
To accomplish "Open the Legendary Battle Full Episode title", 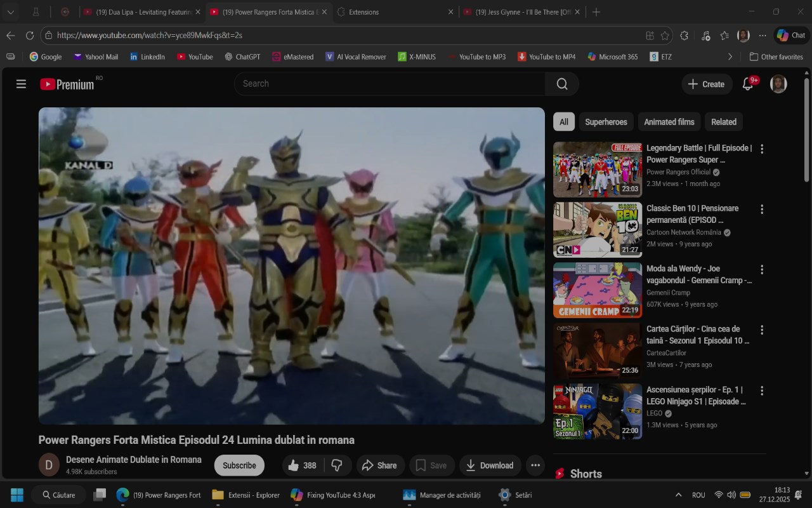I will tap(699, 154).
